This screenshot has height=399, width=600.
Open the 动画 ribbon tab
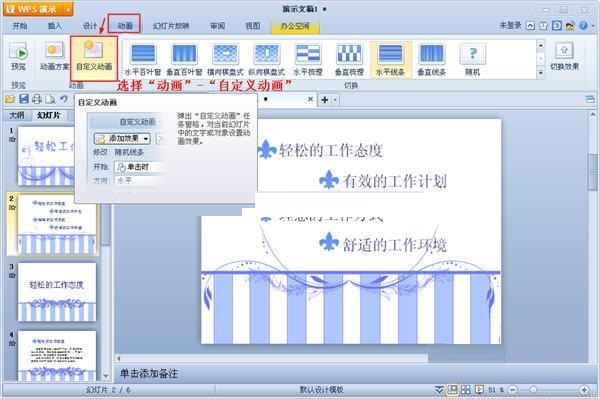click(125, 26)
